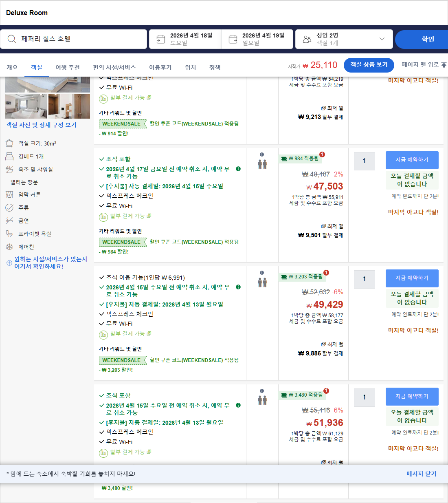Image resolution: width=448 pixels, height=503 pixels.
Task: Click 지금 예약하기 for the 51,936 room
Action: (x=412, y=396)
